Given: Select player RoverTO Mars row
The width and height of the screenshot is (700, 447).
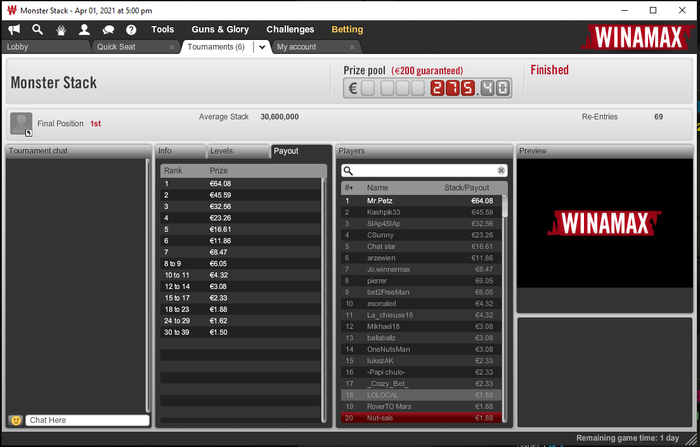Looking at the screenshot, I should point(421,406).
